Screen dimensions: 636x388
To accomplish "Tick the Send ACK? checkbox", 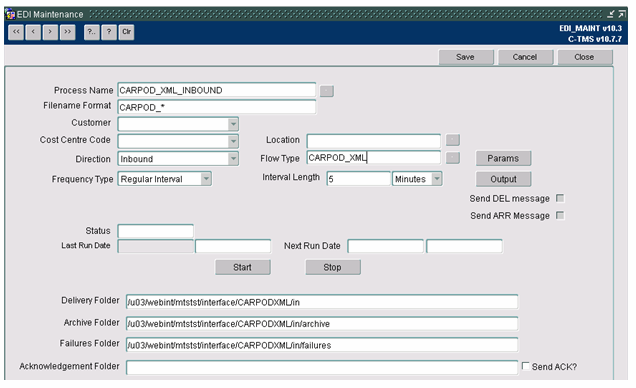I will [526, 366].
